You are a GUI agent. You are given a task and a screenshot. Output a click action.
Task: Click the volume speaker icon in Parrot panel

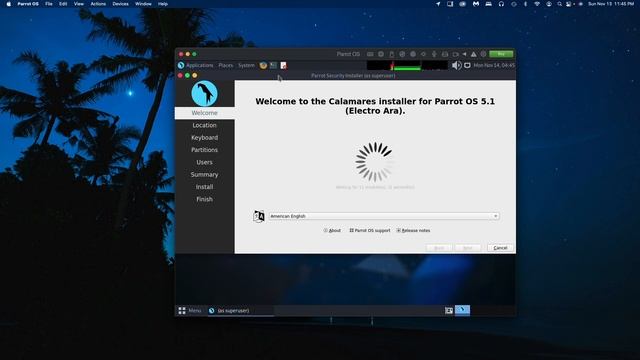coord(456,65)
